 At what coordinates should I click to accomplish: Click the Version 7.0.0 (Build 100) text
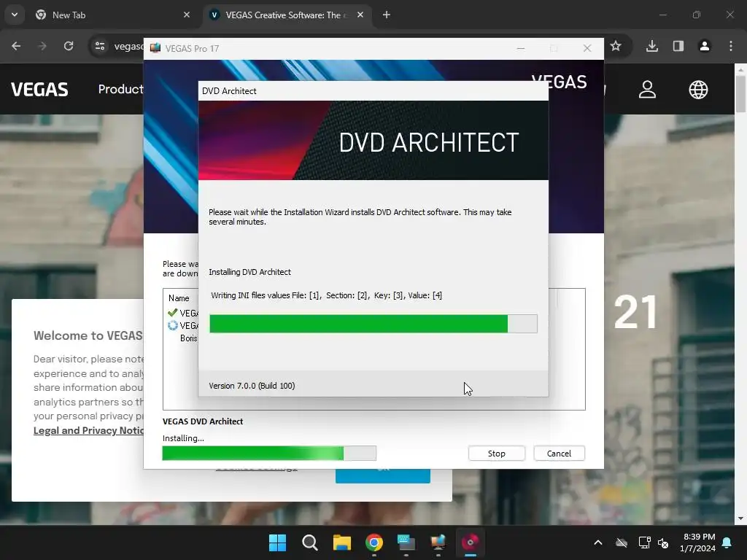pos(252,386)
